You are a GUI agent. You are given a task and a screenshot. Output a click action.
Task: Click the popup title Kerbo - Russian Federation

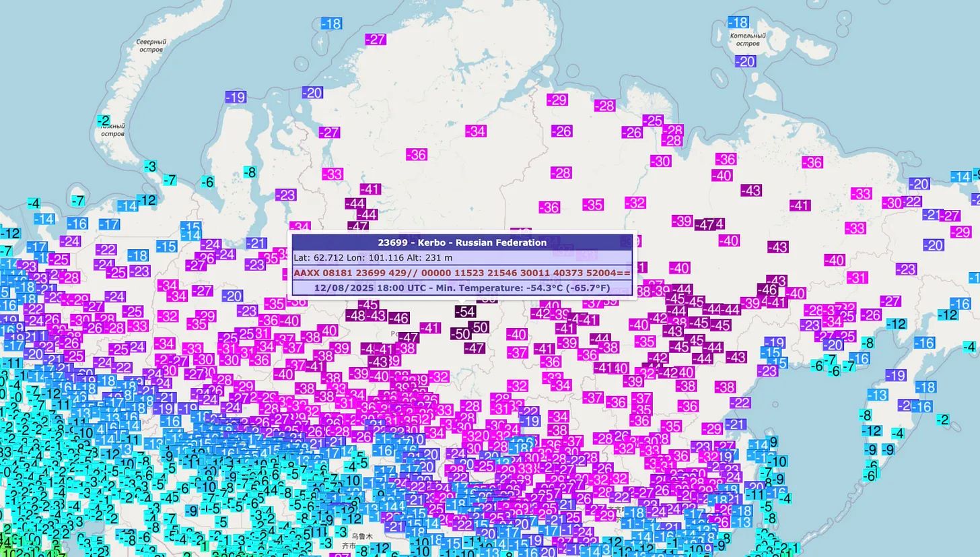(x=462, y=242)
